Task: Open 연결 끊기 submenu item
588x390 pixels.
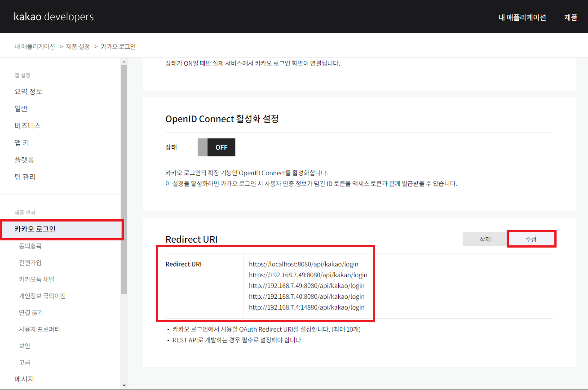Action: click(x=31, y=313)
